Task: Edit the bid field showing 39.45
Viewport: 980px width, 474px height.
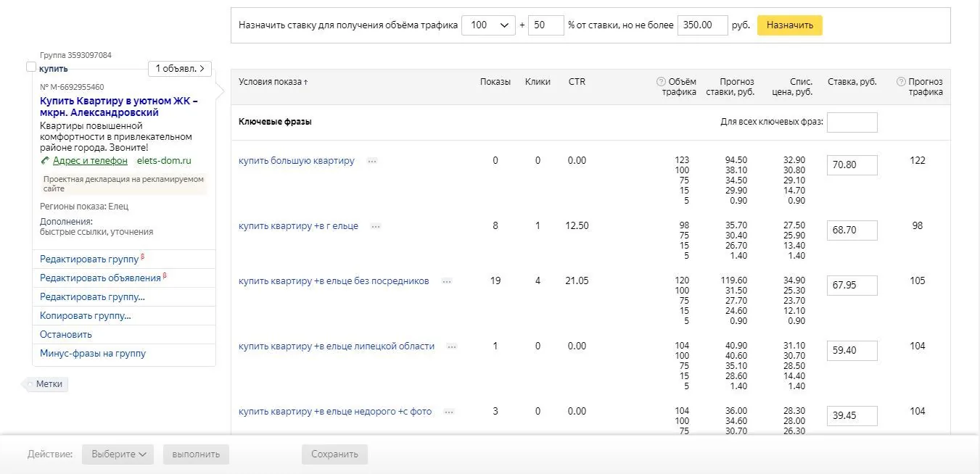Action: click(852, 415)
